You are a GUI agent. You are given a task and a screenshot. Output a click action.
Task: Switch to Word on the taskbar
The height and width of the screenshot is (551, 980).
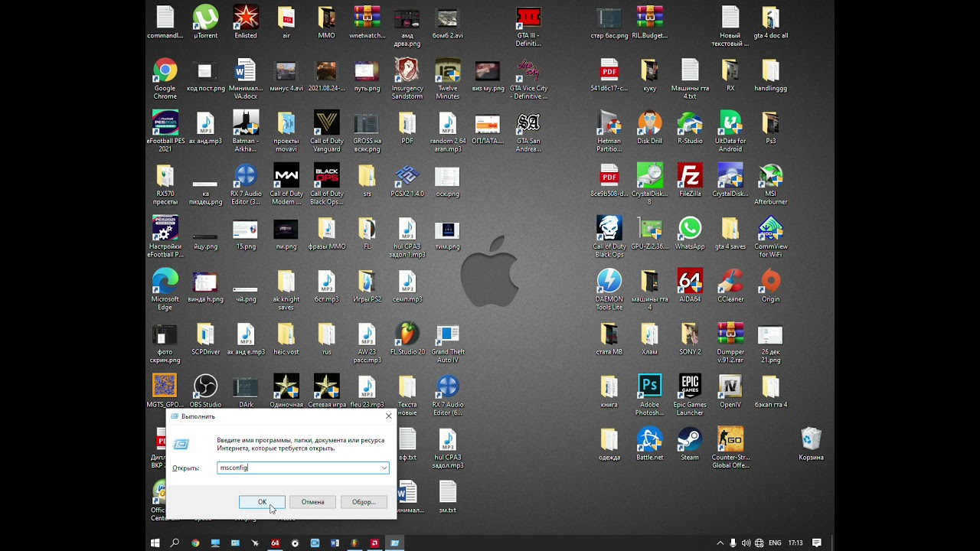(x=335, y=543)
